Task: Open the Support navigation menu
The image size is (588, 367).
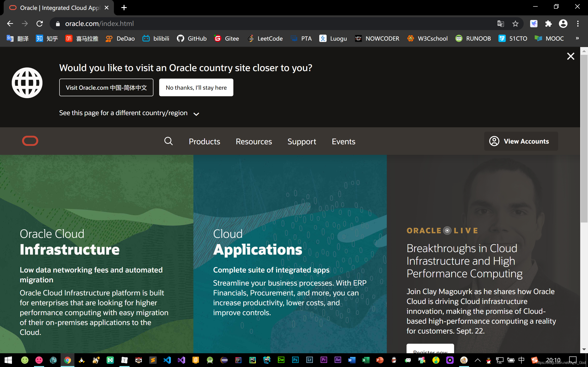Action: tap(302, 142)
